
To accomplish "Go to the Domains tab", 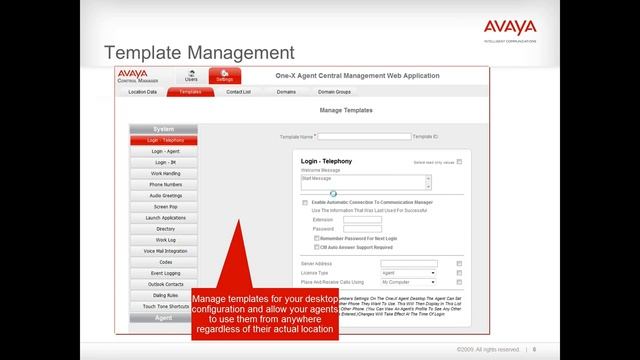I will point(286,92).
